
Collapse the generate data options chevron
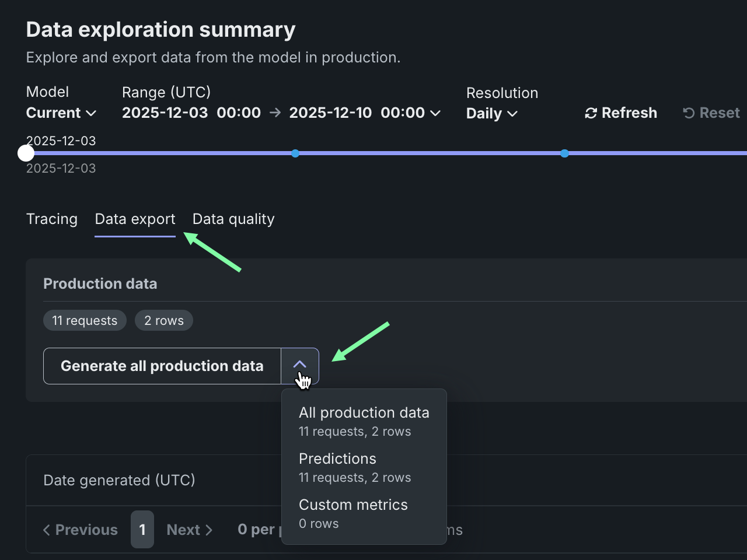point(300,366)
